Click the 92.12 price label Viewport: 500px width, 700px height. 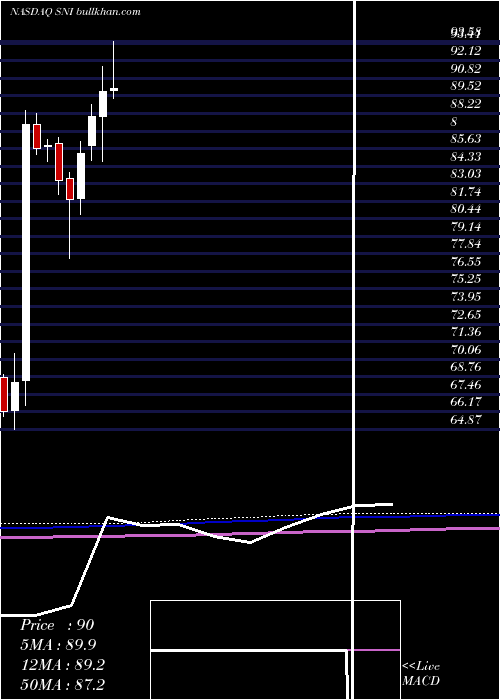coord(466,51)
